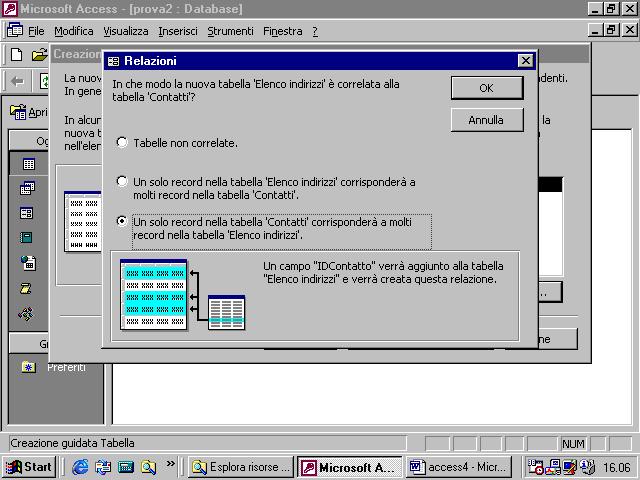Click the first system tray icon

click(535, 467)
